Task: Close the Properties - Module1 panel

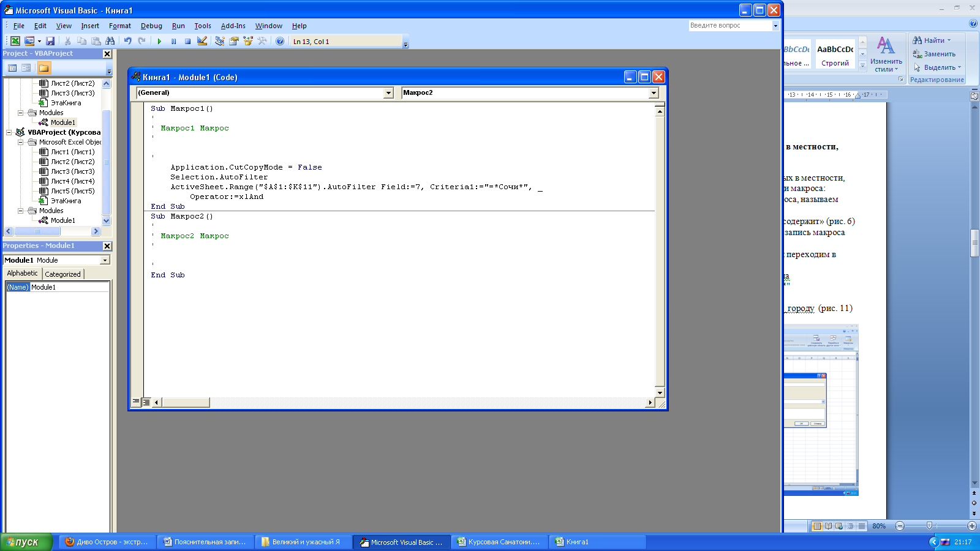Action: (107, 246)
